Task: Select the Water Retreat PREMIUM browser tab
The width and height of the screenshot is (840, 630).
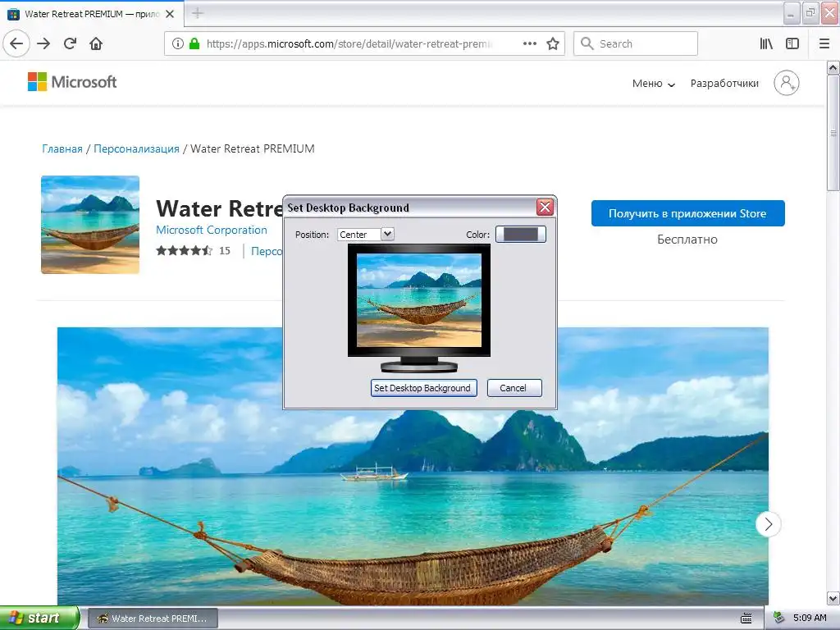Action: click(x=92, y=14)
